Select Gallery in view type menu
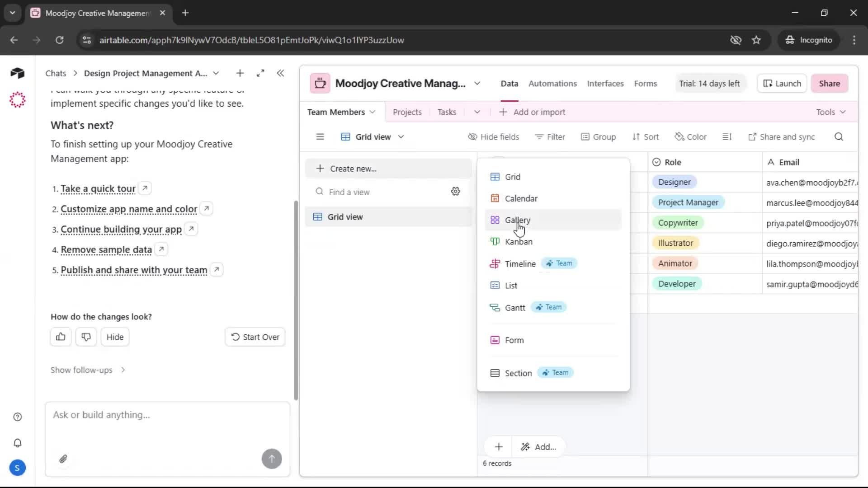Image resolution: width=868 pixels, height=488 pixels. (553, 220)
